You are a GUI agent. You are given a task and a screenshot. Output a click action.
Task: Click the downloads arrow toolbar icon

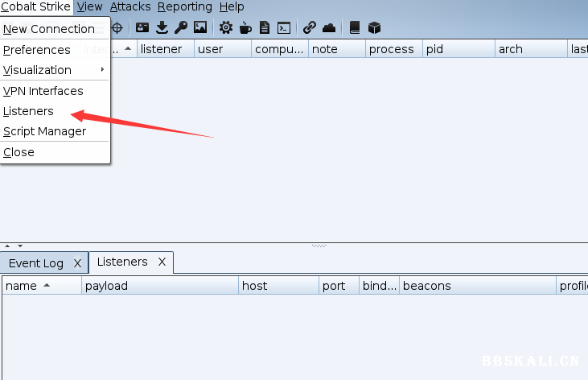click(x=162, y=27)
